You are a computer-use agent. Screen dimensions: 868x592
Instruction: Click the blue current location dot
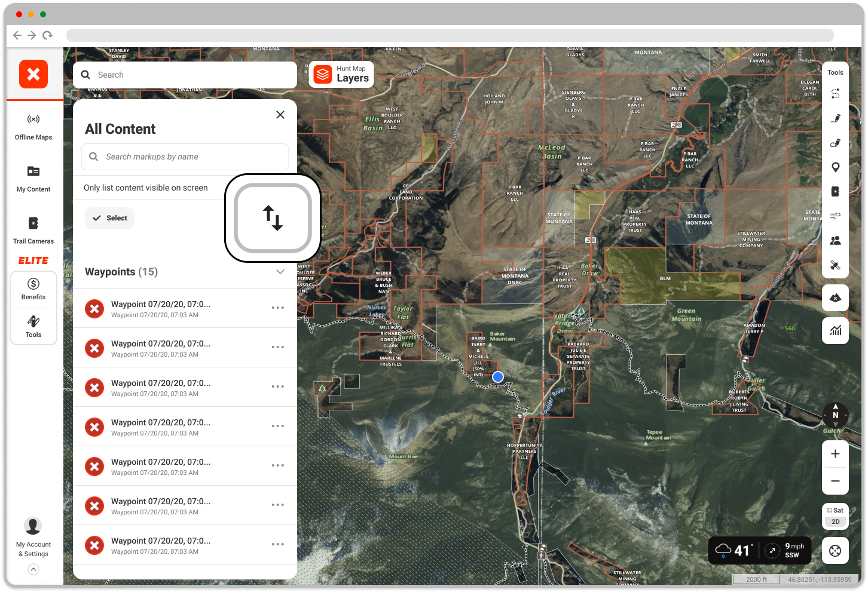point(498,377)
